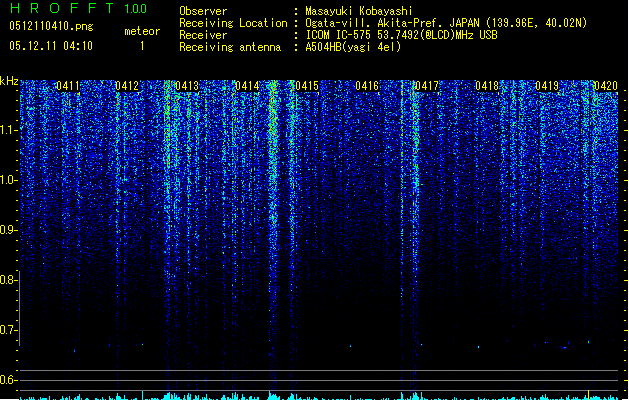629x400 pixels.
Task: Click the 0414 time marker
Action: 247,86
